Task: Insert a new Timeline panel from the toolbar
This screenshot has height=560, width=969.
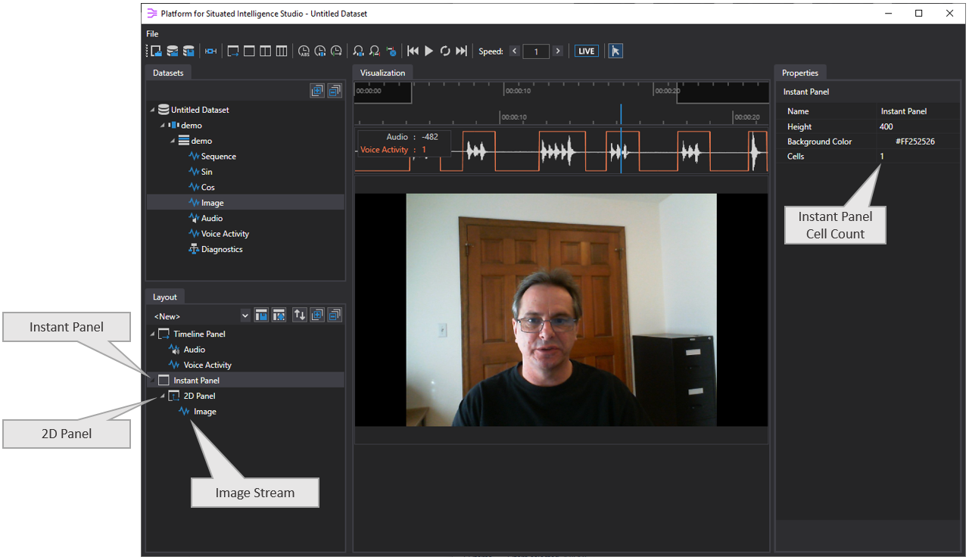Action: (x=232, y=51)
